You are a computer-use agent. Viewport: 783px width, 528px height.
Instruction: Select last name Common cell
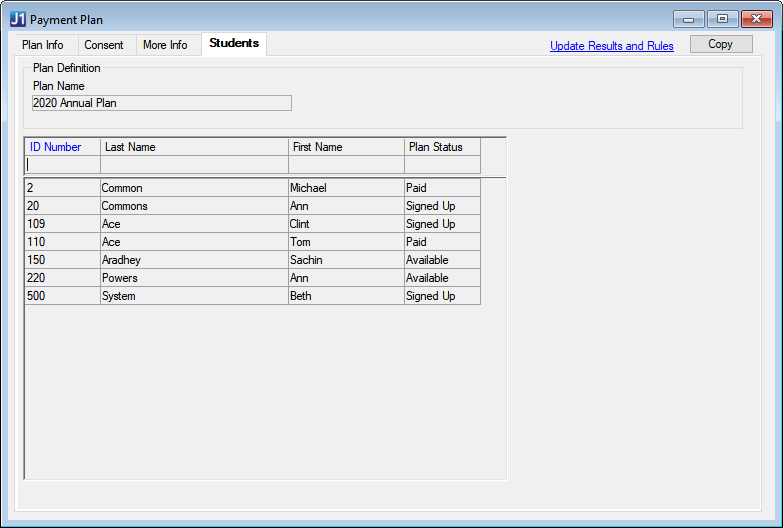[x=194, y=188]
